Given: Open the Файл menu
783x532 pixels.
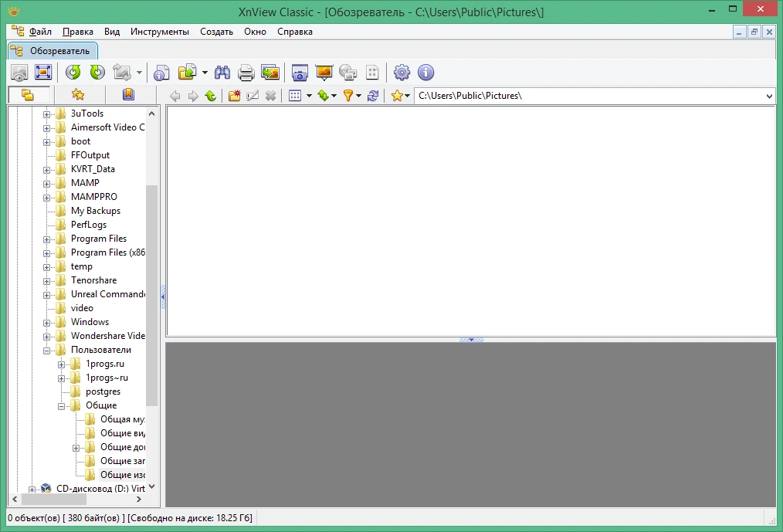Looking at the screenshot, I should pos(40,32).
